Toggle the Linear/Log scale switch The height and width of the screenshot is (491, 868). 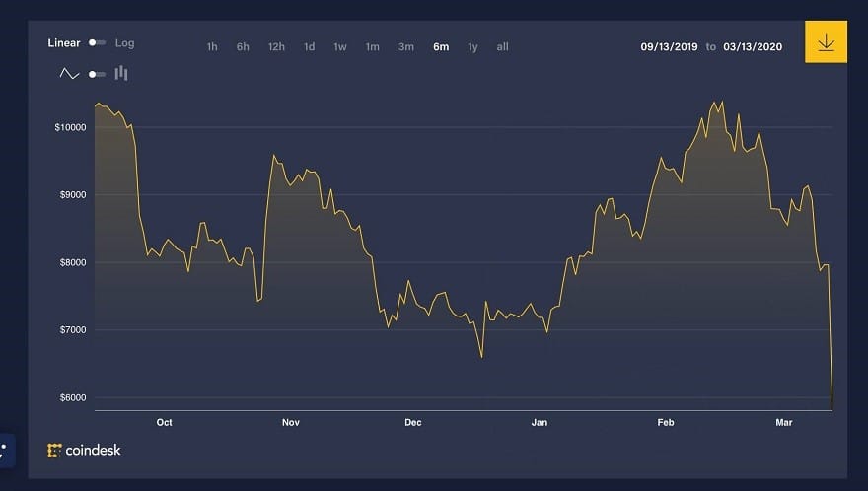coord(97,43)
